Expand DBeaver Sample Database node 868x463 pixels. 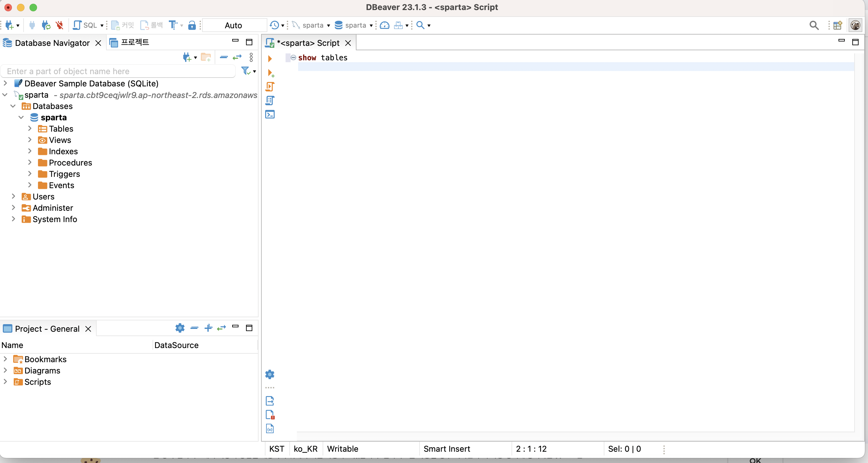pyautogui.click(x=5, y=83)
